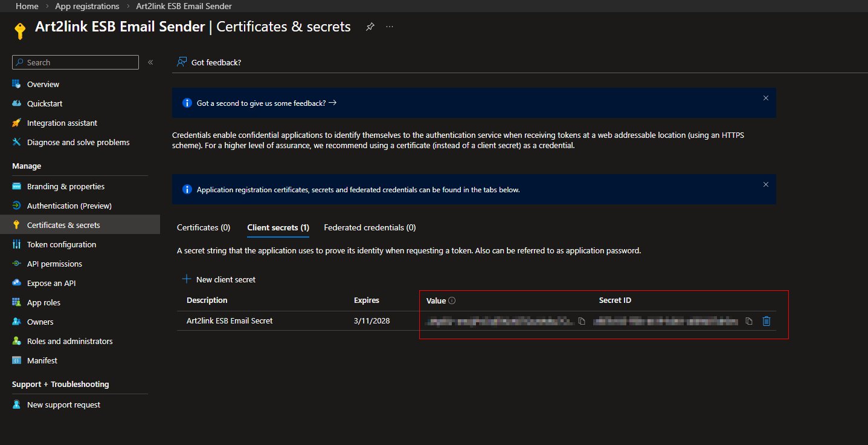
Task: Select the Client secrets (1) tab
Action: 278,228
